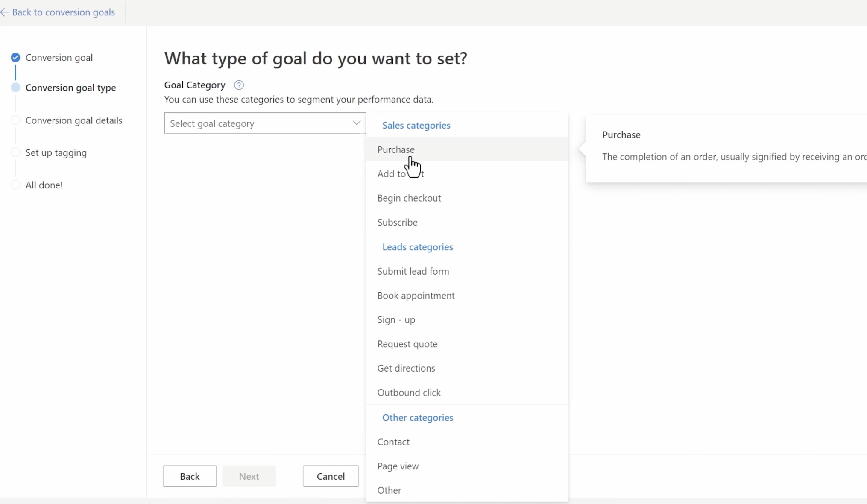Screen dimensions: 867x504
Task: Click the Conversion goal details step circle
Action: pyautogui.click(x=15, y=120)
